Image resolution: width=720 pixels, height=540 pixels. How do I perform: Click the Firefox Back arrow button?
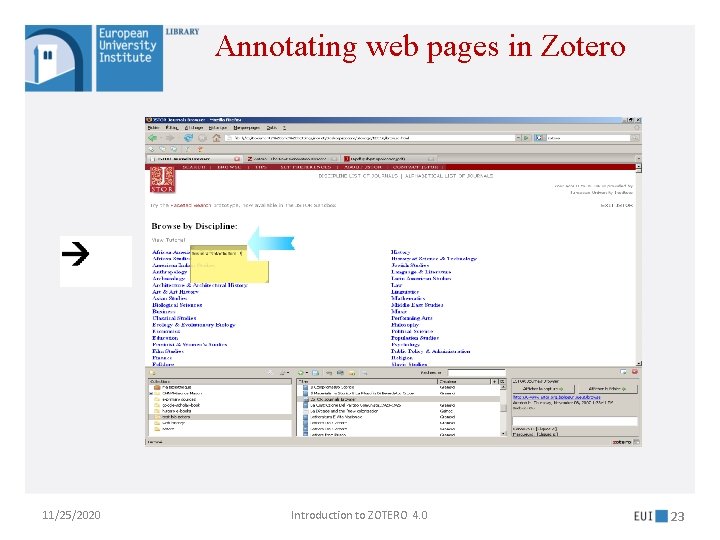coord(153,138)
